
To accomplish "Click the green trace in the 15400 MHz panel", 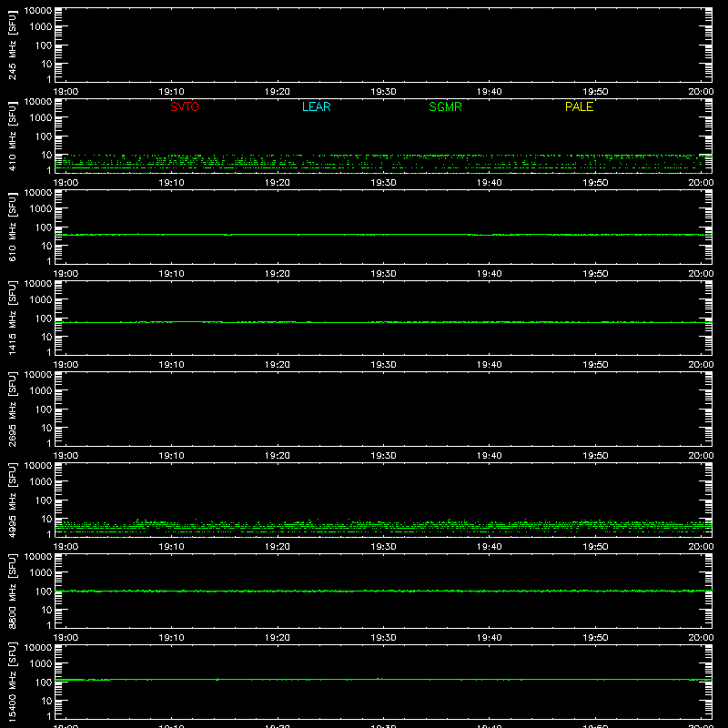I will click(383, 679).
